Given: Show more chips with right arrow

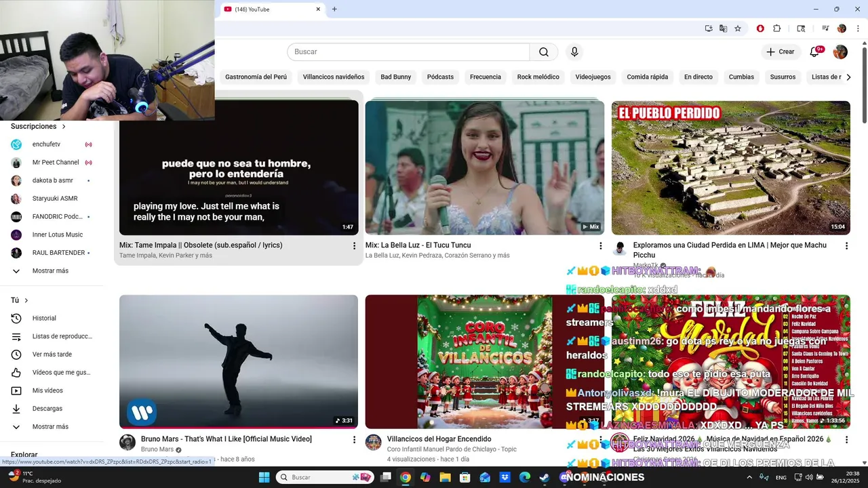Looking at the screenshot, I should tap(848, 77).
